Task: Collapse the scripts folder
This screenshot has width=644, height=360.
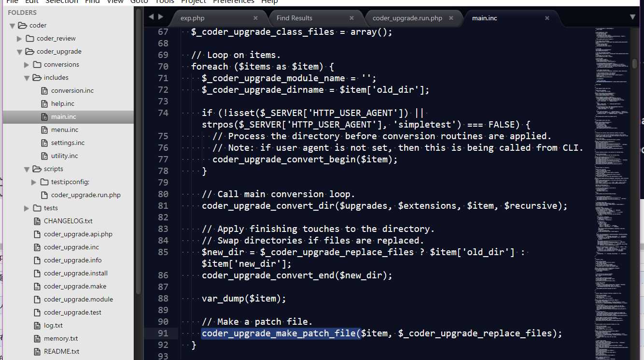Action: [x=27, y=169]
